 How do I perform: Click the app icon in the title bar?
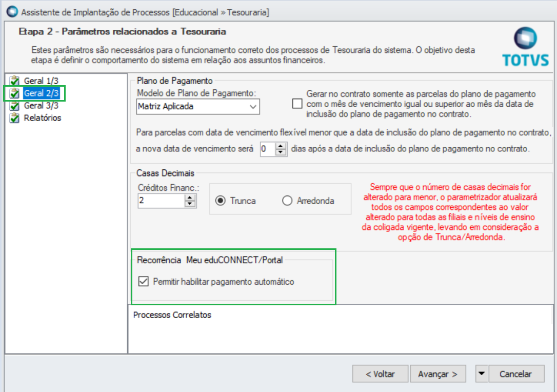[12, 11]
